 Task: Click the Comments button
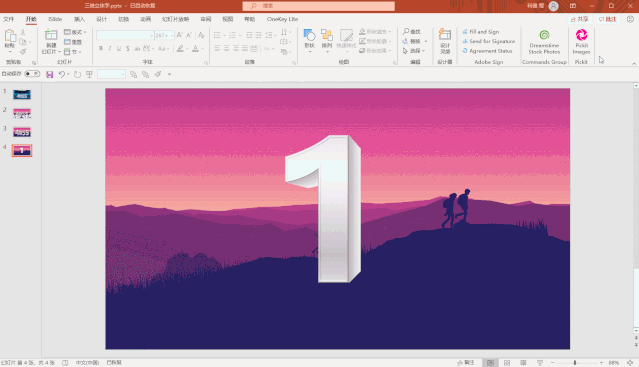[608, 19]
